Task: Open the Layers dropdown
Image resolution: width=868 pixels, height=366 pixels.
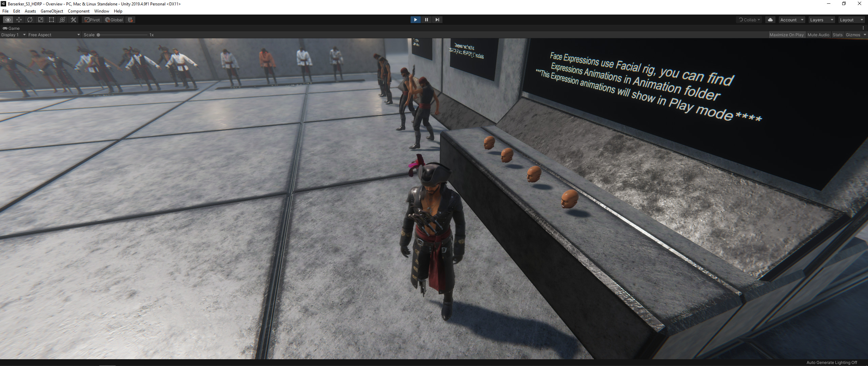Action: 822,20
